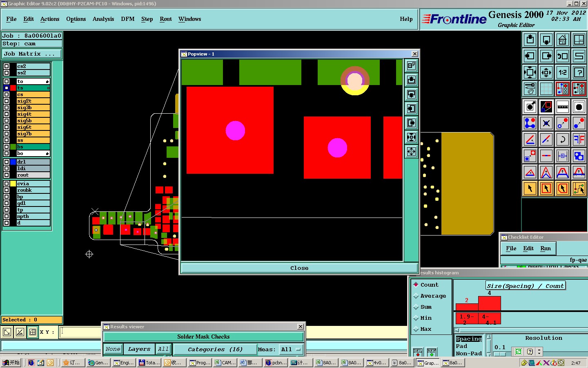Viewport: 588px width, 368px height.
Task: Click the REF button in histogram panel
Action: coord(432,352)
